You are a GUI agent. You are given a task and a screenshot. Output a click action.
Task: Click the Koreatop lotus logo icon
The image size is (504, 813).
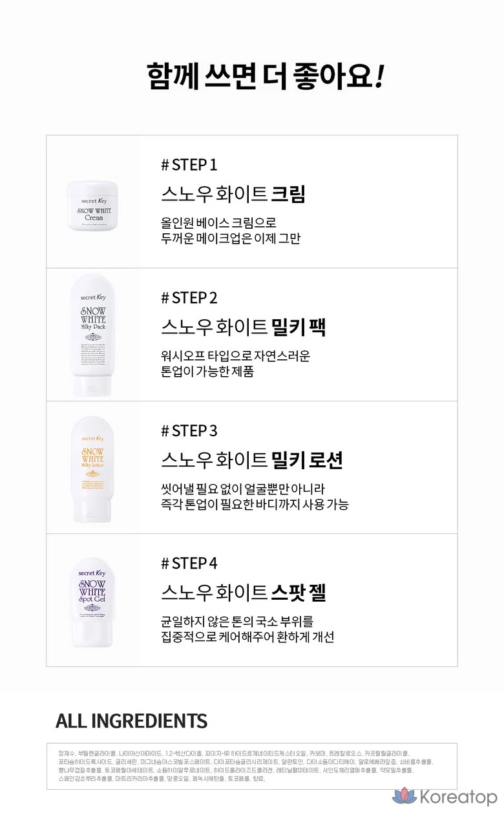(404, 797)
